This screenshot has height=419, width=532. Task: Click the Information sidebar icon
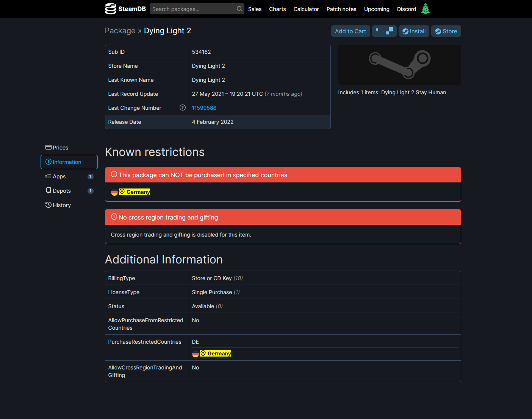click(49, 162)
